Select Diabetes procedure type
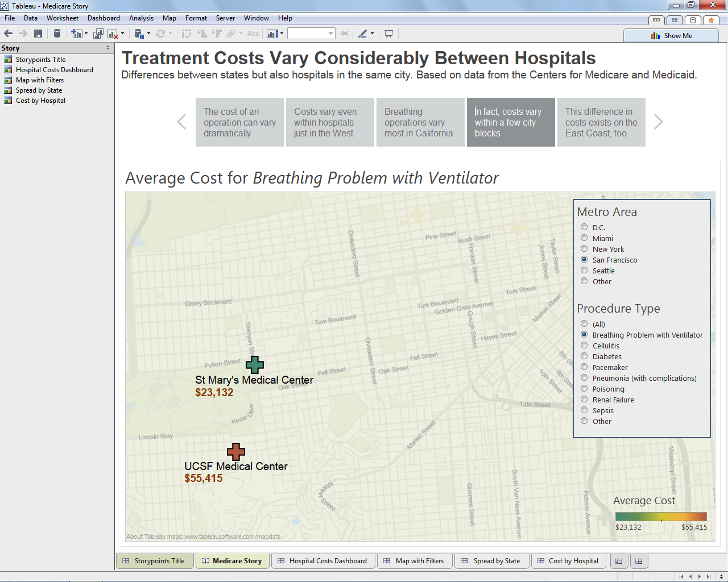 coord(584,356)
